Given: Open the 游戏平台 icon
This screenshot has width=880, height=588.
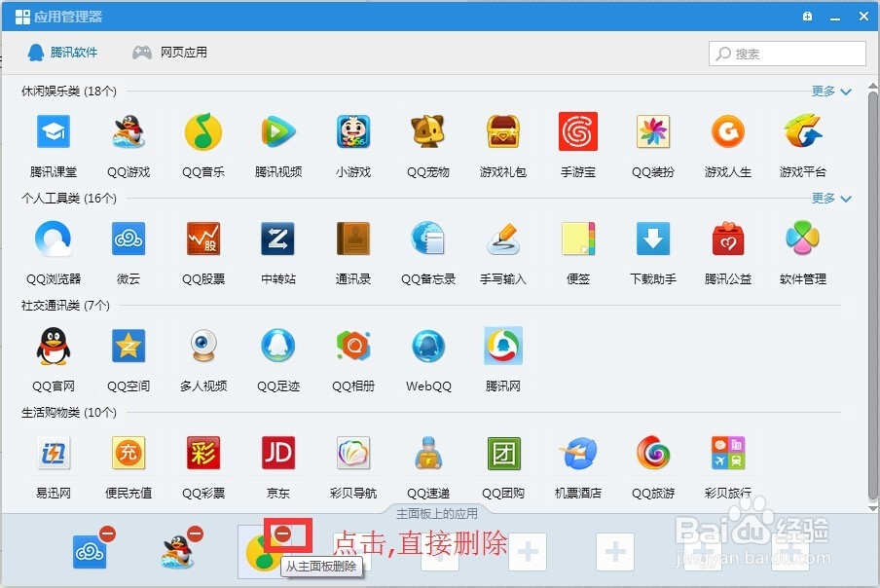Looking at the screenshot, I should click(x=802, y=131).
